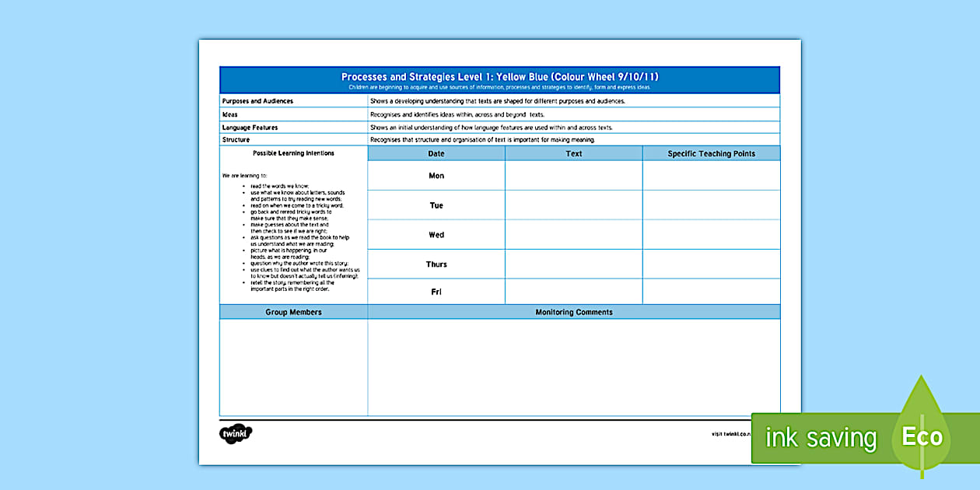
Task: Select the Thurs date cell
Action: click(x=436, y=264)
